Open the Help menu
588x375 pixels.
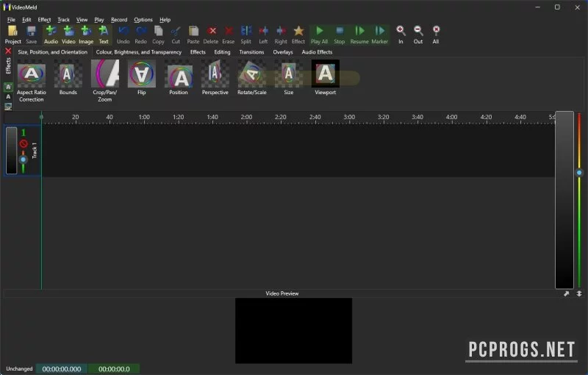(x=165, y=20)
